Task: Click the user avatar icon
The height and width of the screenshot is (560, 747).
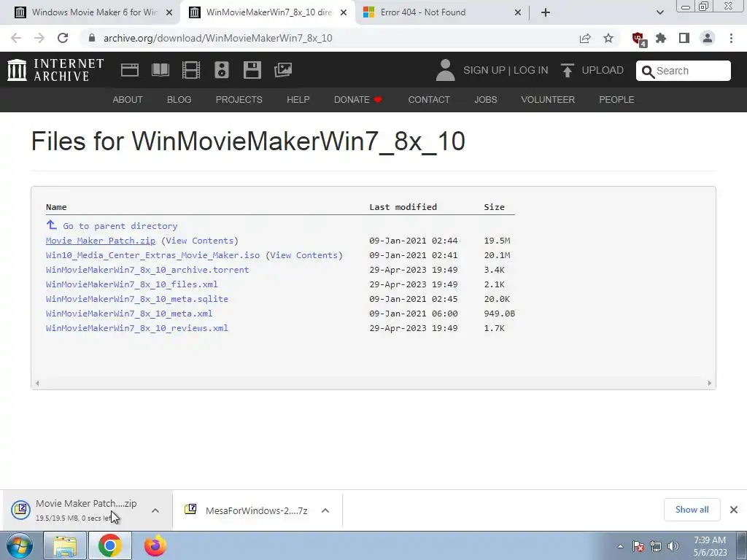Action: tap(446, 70)
